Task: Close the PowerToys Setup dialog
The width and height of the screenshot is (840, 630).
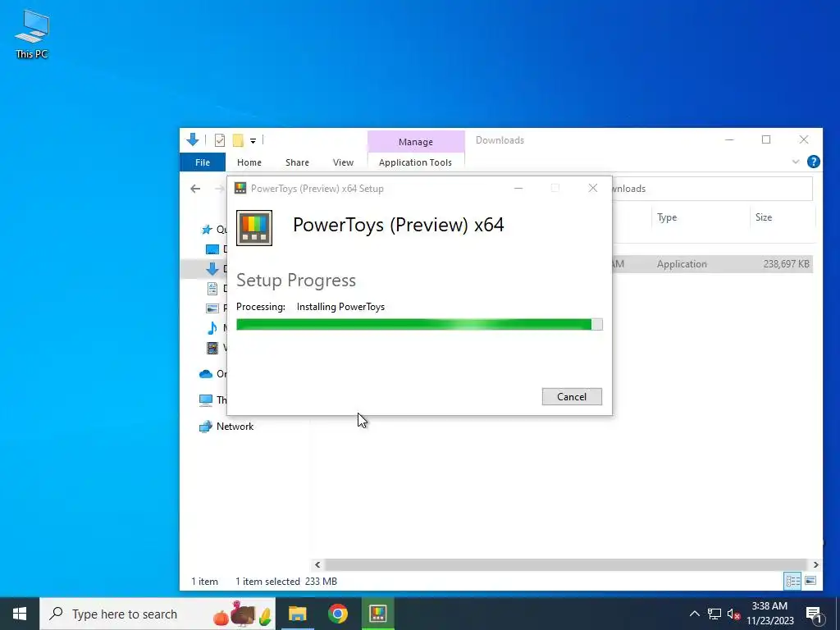Action: coord(592,188)
